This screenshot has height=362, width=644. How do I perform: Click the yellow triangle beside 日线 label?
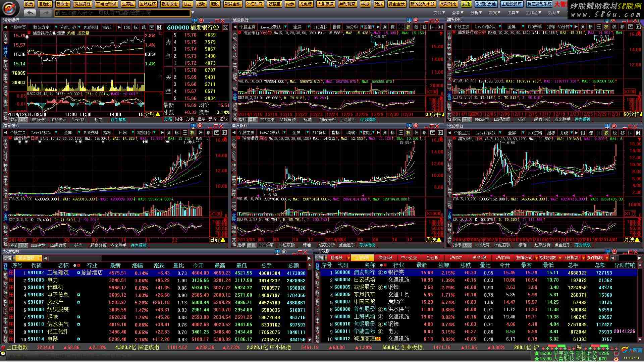(223, 240)
